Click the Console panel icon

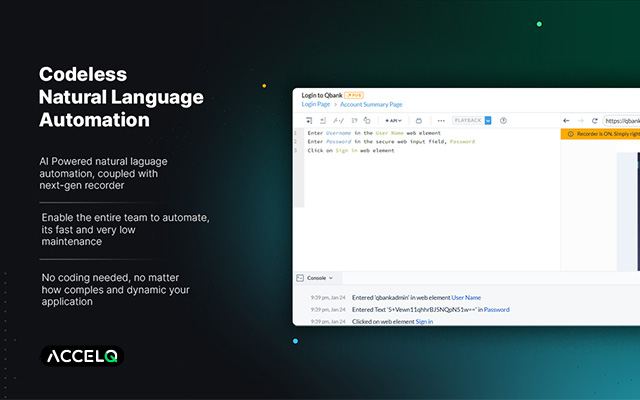300,277
